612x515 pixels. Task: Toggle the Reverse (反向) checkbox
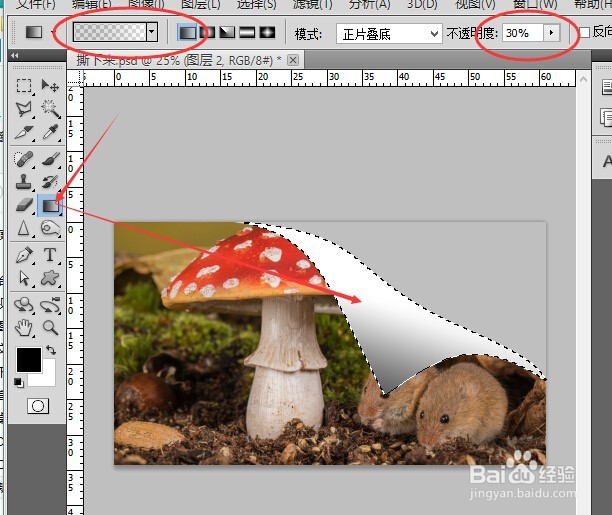pos(584,32)
